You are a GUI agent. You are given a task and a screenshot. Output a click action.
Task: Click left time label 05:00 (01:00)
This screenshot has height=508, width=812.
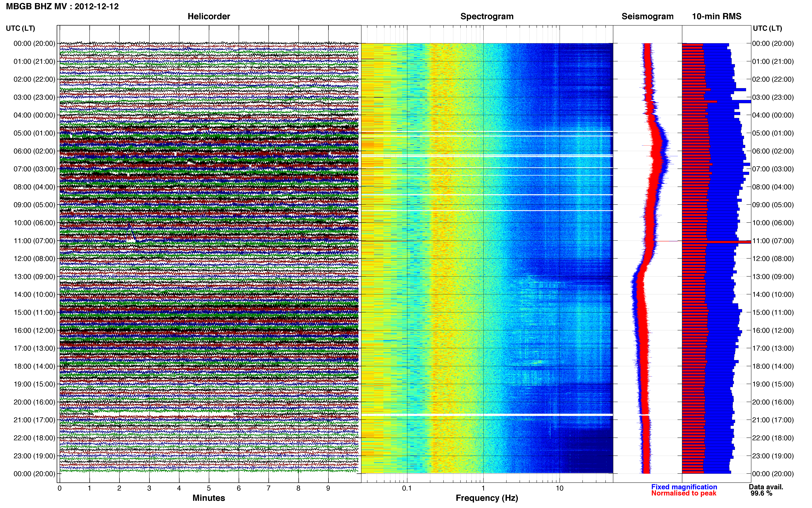coord(34,133)
